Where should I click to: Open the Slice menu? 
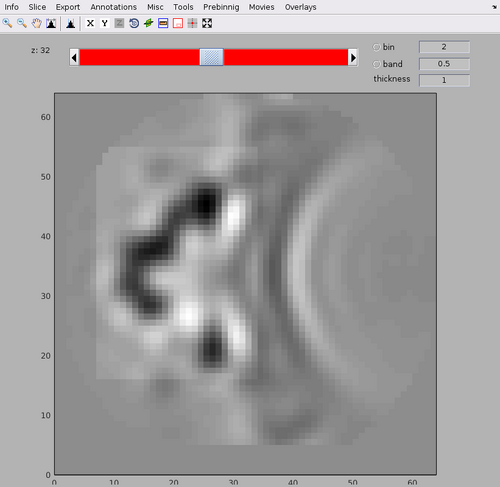click(37, 7)
